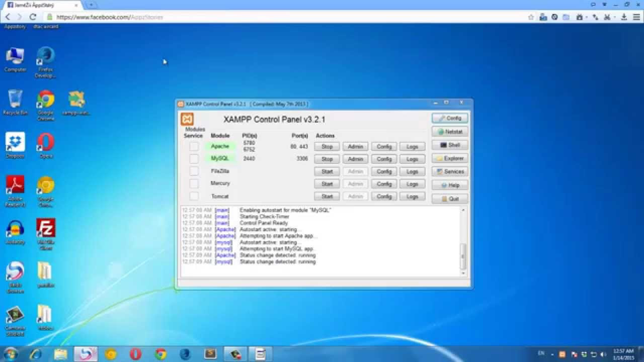Click the browser address bar URL
The height and width of the screenshot is (362, 644).
(x=110, y=17)
